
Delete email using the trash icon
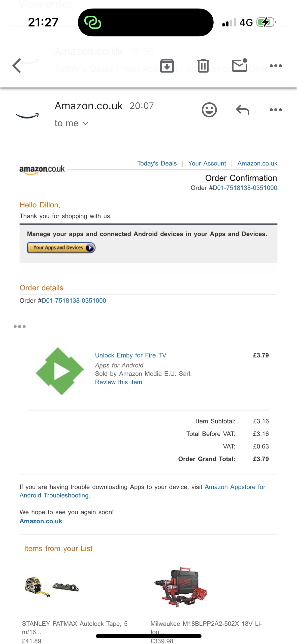pyautogui.click(x=203, y=66)
